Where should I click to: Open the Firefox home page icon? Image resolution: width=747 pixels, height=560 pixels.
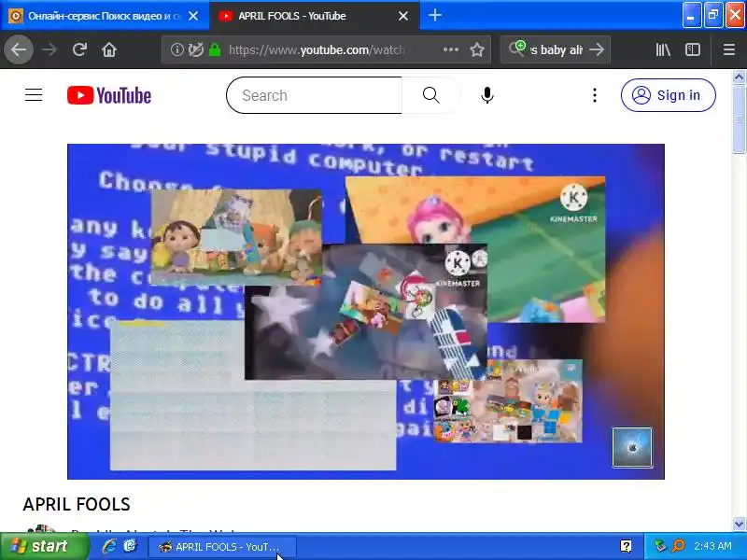[109, 49]
